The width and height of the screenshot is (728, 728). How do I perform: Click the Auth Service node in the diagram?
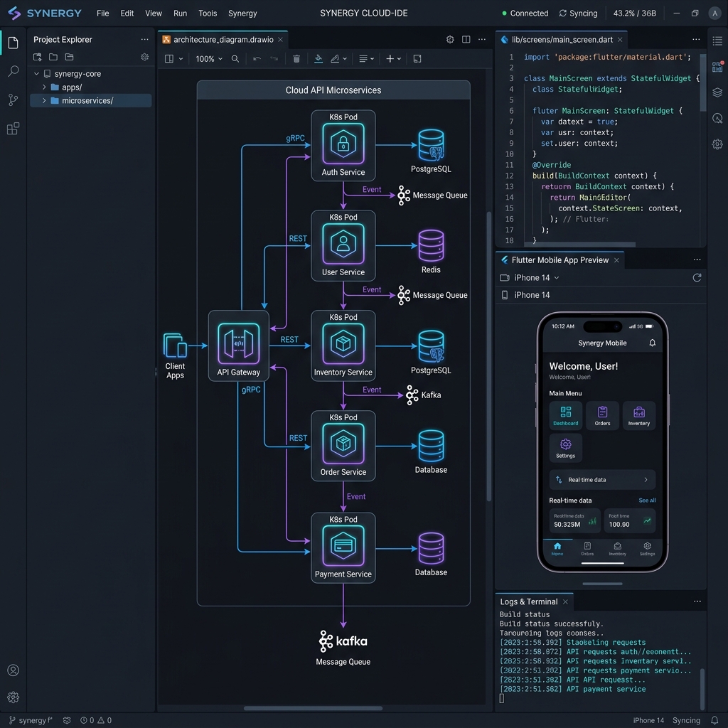(x=343, y=145)
